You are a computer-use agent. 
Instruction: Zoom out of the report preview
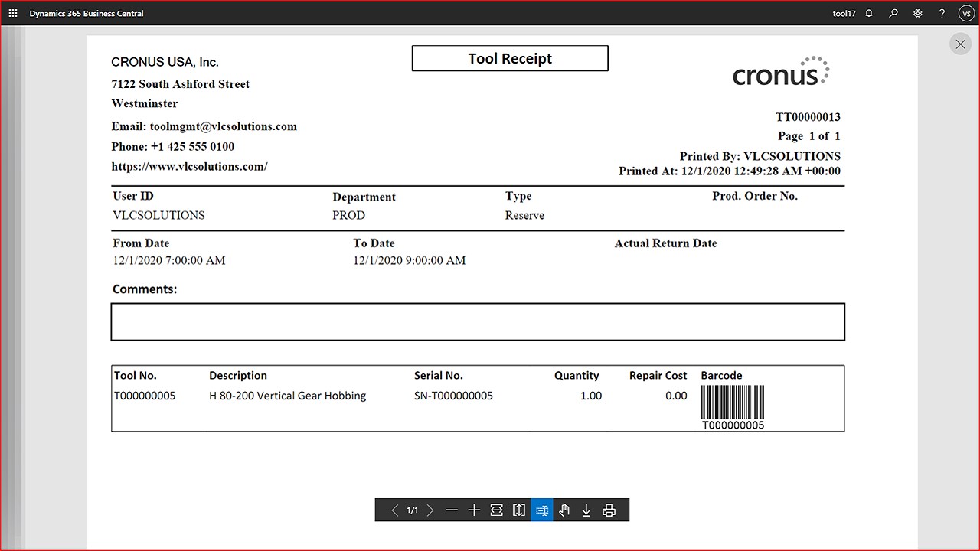point(452,510)
